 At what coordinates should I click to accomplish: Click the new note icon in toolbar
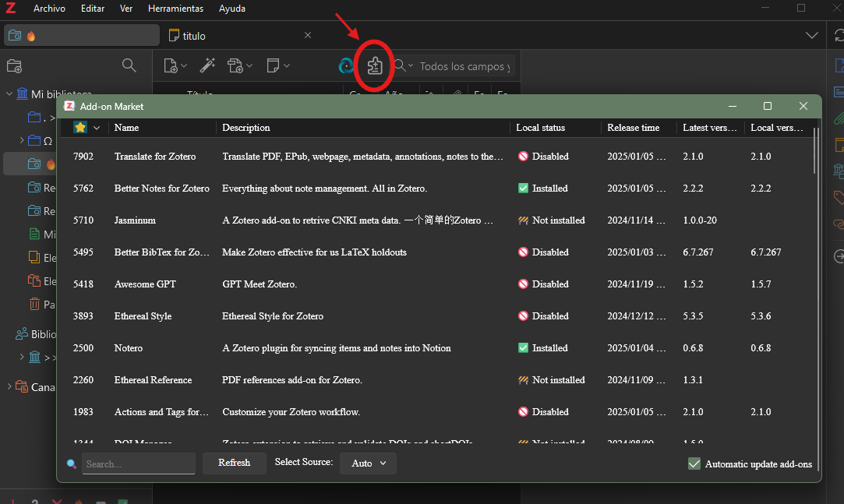pos(273,65)
